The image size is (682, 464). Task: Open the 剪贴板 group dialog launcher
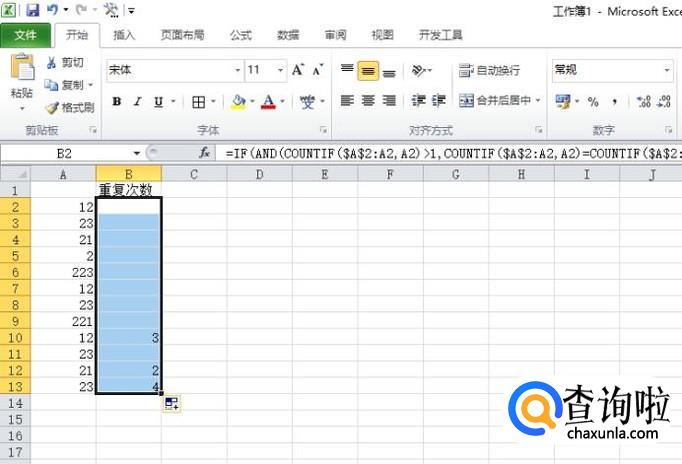(x=93, y=130)
